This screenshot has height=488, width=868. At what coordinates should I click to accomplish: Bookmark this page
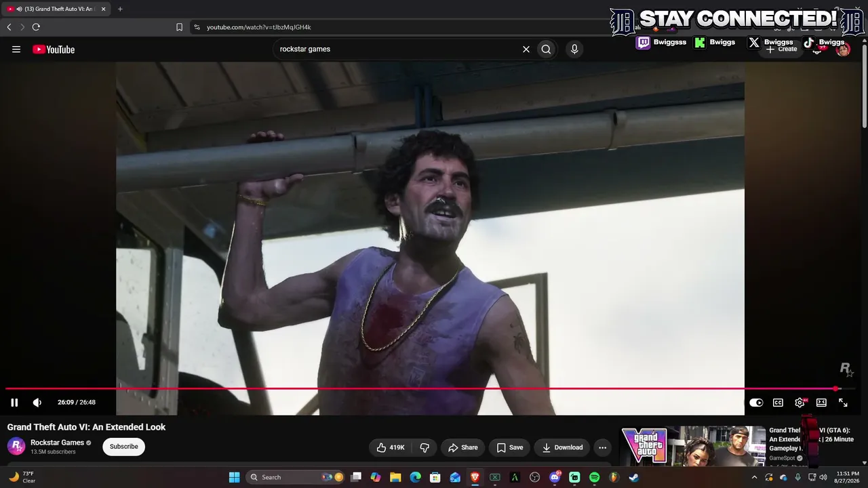click(179, 27)
